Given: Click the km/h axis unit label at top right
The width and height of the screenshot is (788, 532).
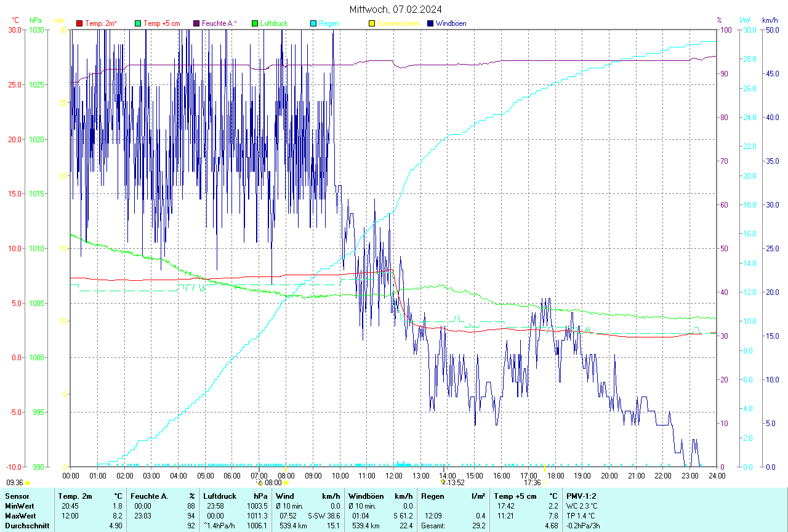Looking at the screenshot, I should [770, 20].
